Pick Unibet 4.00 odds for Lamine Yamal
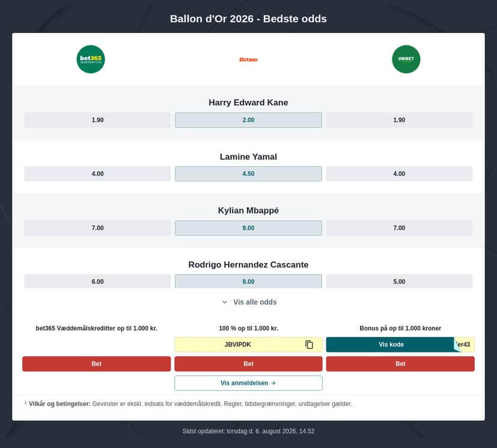This screenshot has width=497, height=448. 399,174
